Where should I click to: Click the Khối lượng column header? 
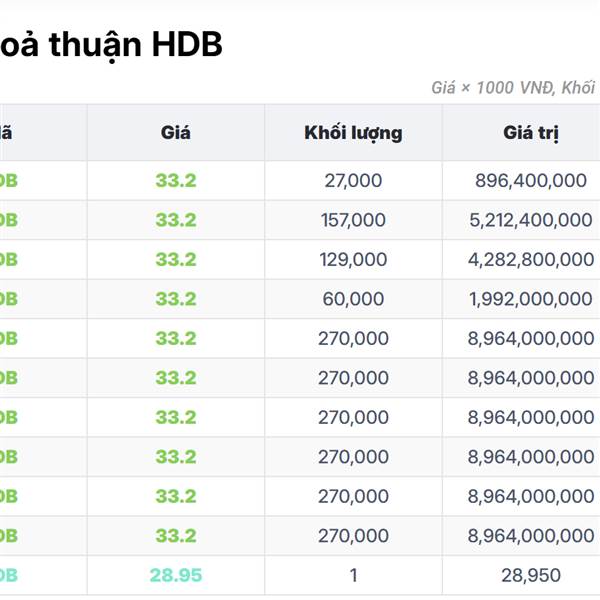point(353,132)
